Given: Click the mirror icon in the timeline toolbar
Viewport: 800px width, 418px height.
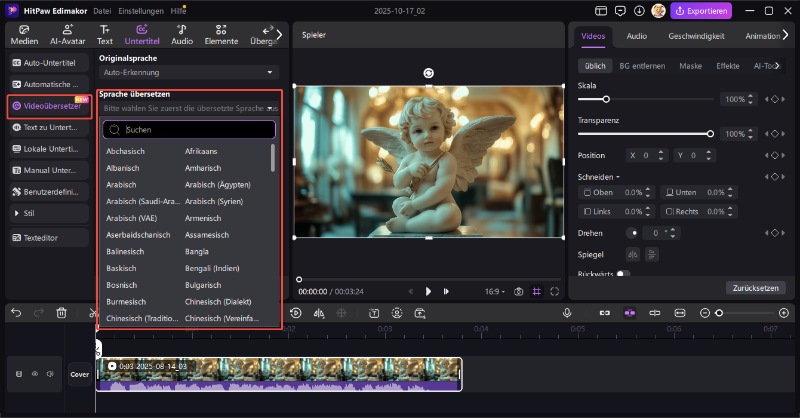Looking at the screenshot, I should (319, 313).
